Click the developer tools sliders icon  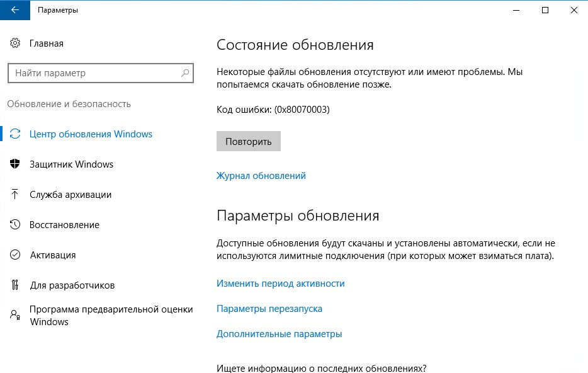(15, 285)
